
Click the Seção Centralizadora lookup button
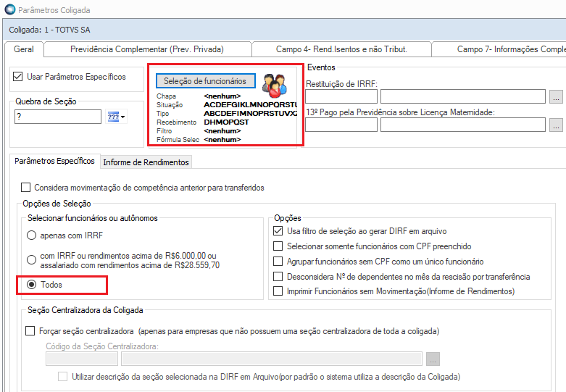tap(433, 359)
